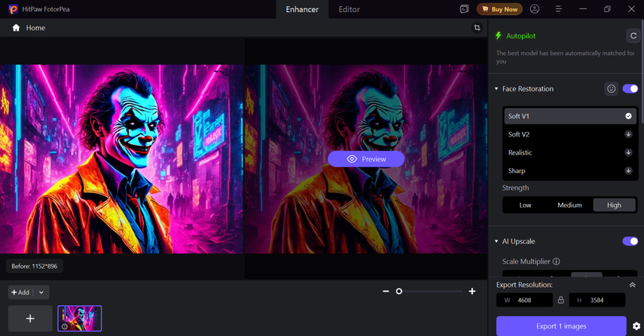Turn off Face Restoration switch
This screenshot has height=336, width=644.
click(x=630, y=89)
